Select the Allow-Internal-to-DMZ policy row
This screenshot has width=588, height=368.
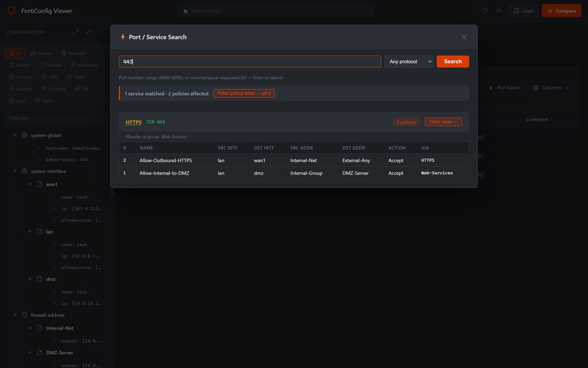click(x=293, y=173)
